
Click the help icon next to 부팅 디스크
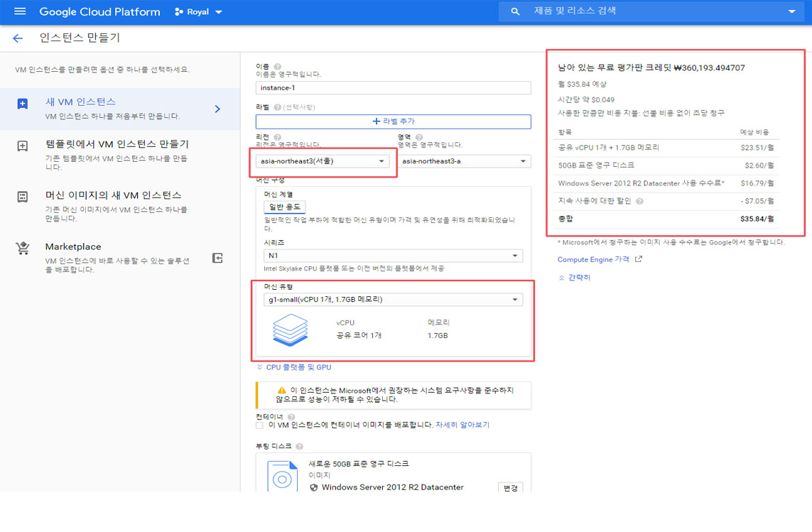pos(299,446)
